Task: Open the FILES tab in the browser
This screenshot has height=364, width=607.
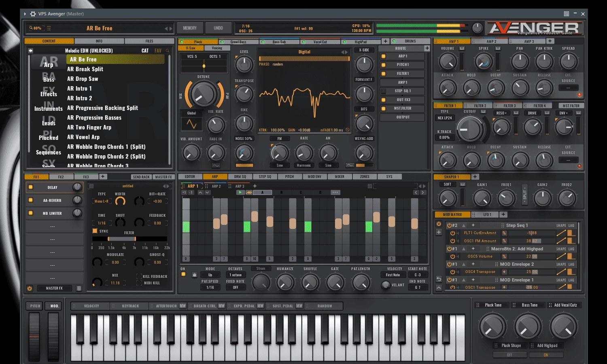Action: [149, 41]
